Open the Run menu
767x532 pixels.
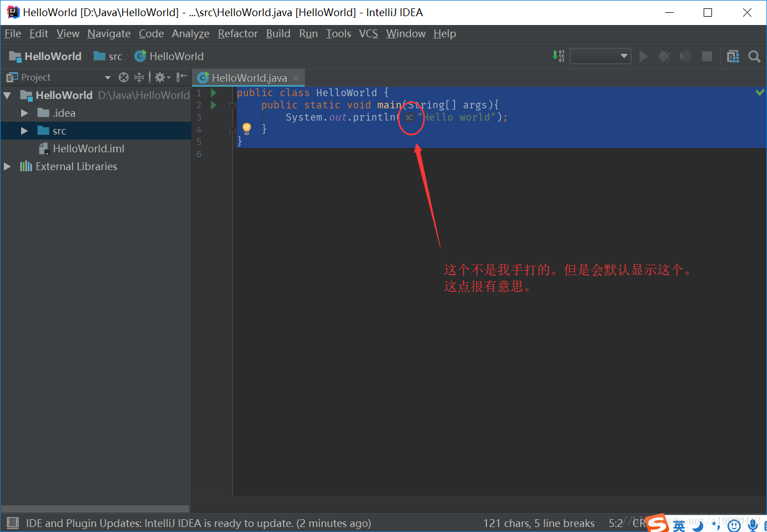tap(308, 33)
